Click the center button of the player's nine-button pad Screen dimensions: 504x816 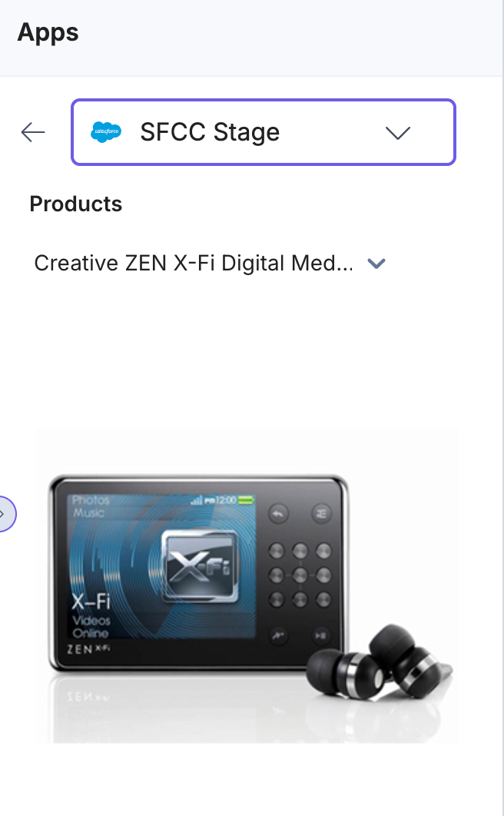point(300,575)
